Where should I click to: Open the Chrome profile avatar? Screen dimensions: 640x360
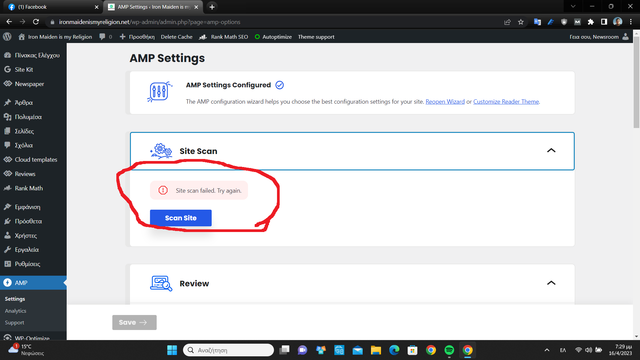pyautogui.click(x=618, y=22)
